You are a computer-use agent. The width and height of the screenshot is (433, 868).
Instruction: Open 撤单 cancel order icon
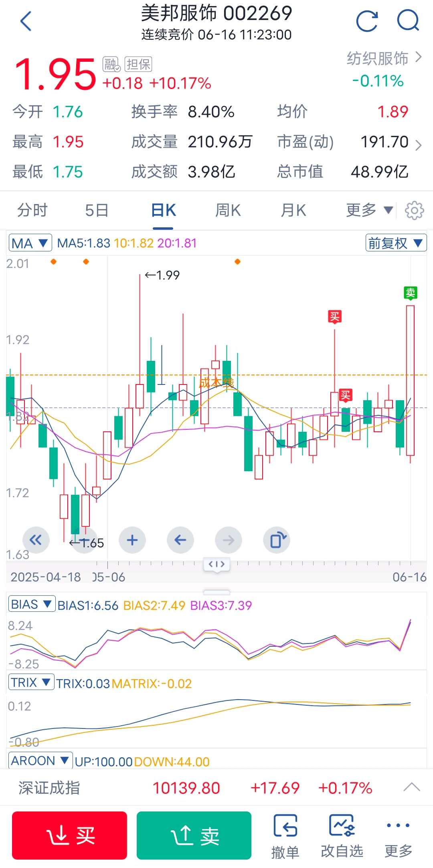(285, 836)
